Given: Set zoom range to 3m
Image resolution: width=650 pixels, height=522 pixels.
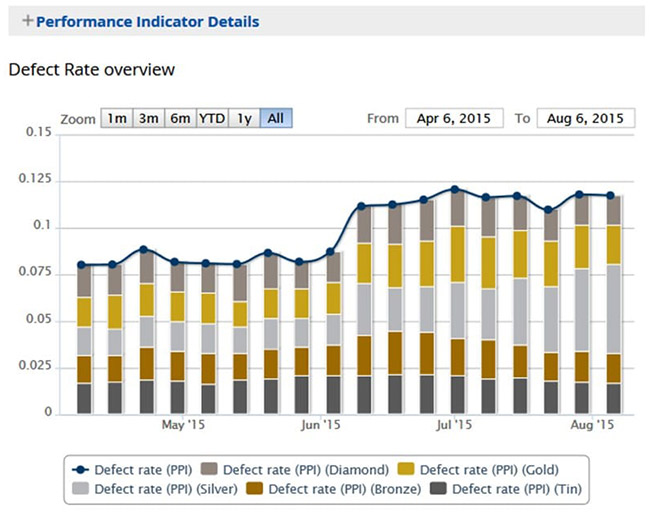Looking at the screenshot, I should 149,118.
